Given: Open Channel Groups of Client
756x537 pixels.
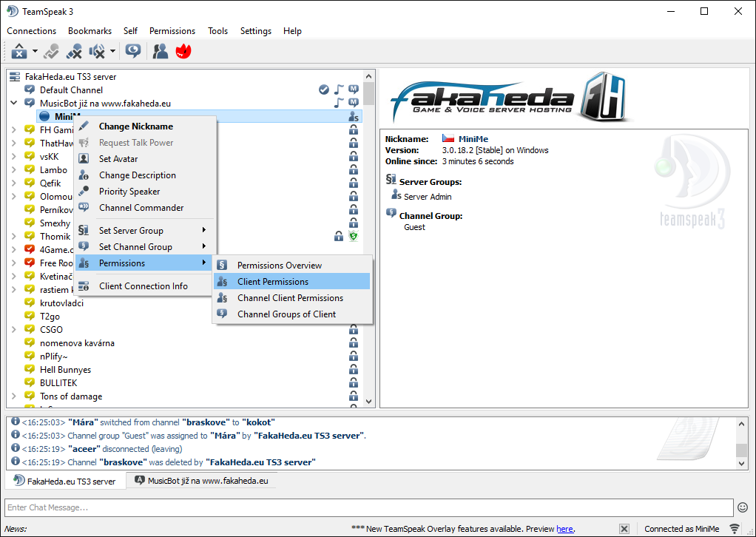Looking at the screenshot, I should click(291, 314).
